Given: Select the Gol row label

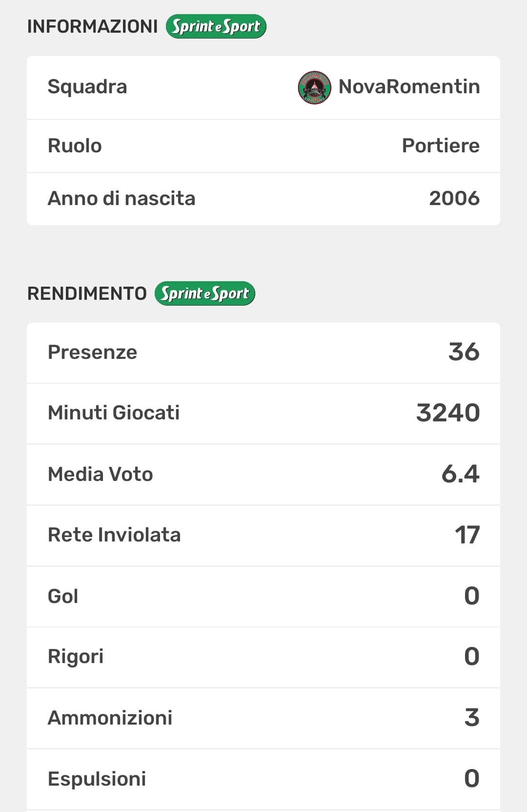Looking at the screenshot, I should click(63, 596).
